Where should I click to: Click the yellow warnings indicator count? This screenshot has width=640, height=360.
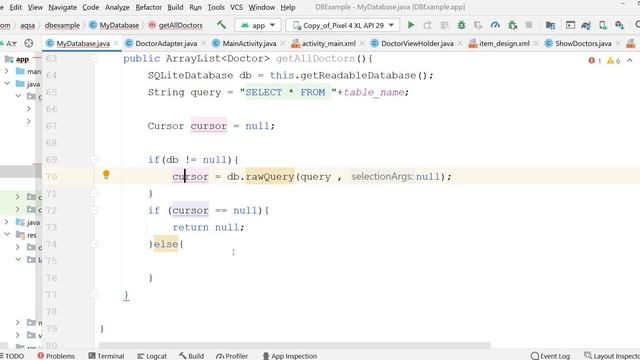(613, 60)
